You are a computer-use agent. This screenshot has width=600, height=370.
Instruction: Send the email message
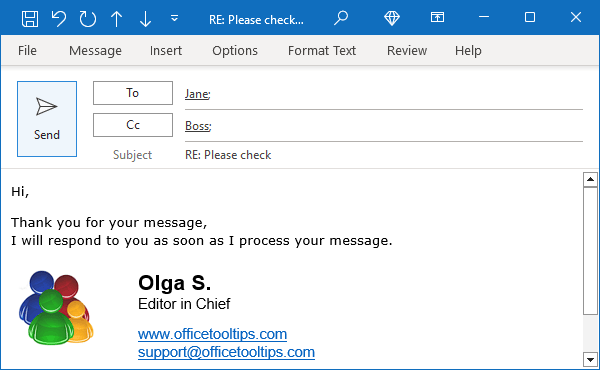click(x=47, y=119)
